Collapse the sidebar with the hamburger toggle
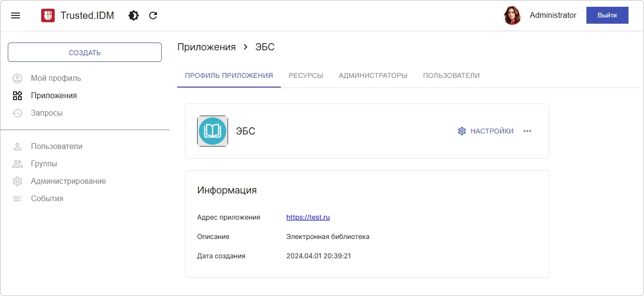 click(x=15, y=15)
